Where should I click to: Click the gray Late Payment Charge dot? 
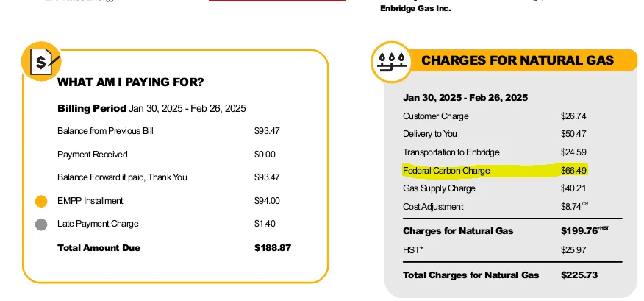[41, 224]
